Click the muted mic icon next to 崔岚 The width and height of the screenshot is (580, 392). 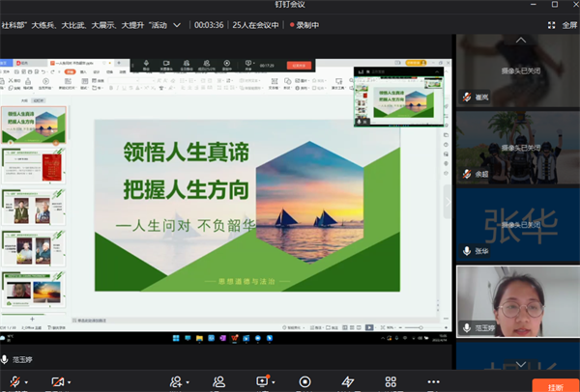coord(467,98)
